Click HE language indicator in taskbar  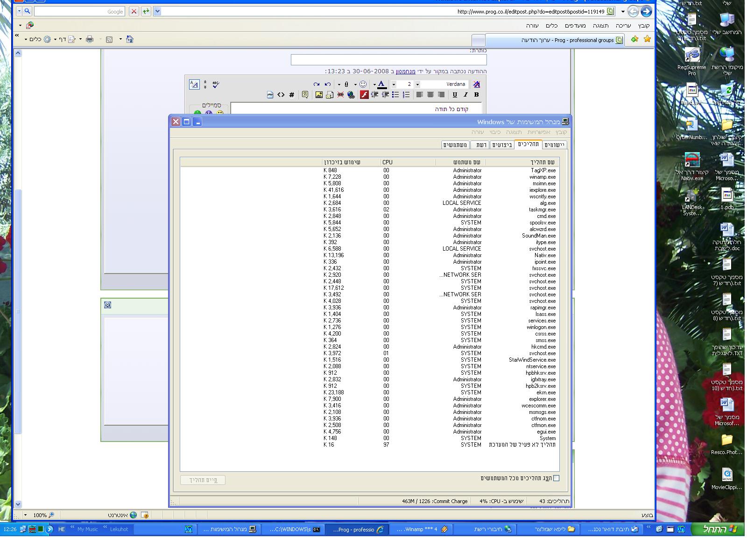tap(62, 529)
